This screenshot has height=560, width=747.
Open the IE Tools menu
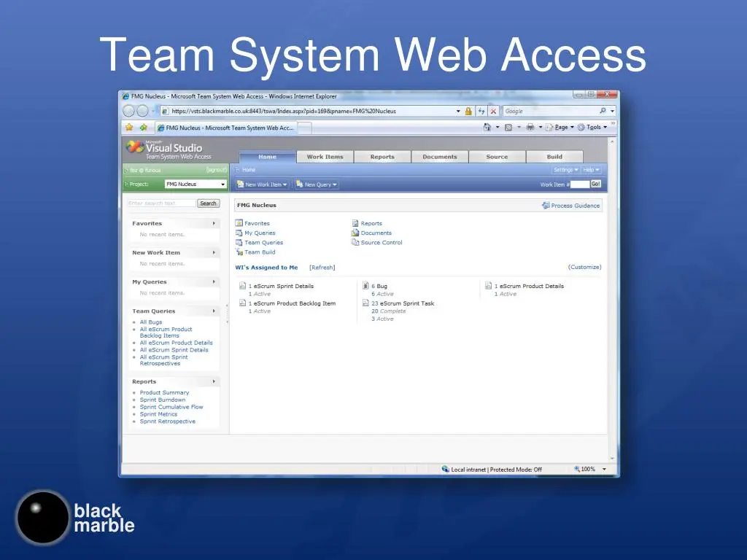tap(592, 127)
